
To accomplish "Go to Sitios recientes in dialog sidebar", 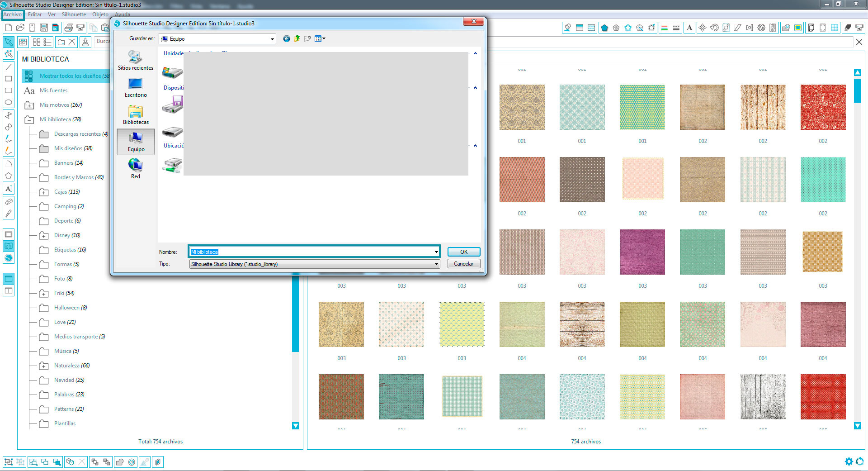I will (136, 61).
